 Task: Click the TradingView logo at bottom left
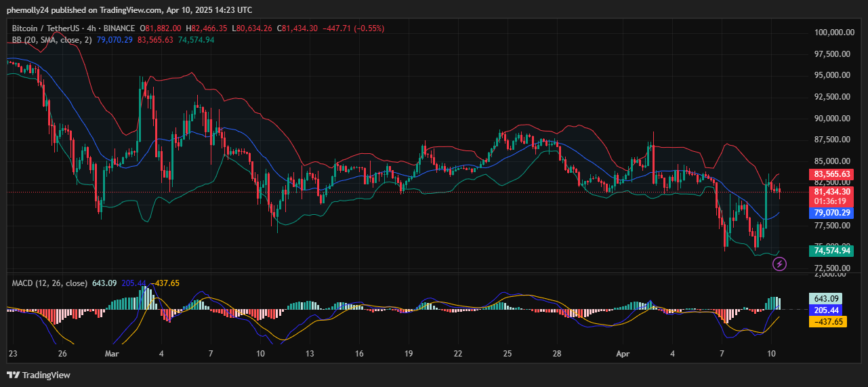[x=39, y=375]
